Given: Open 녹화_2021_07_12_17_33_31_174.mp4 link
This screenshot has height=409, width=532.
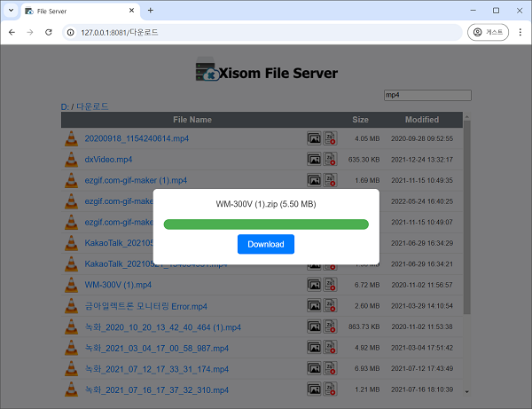Looking at the screenshot, I should click(157, 369).
